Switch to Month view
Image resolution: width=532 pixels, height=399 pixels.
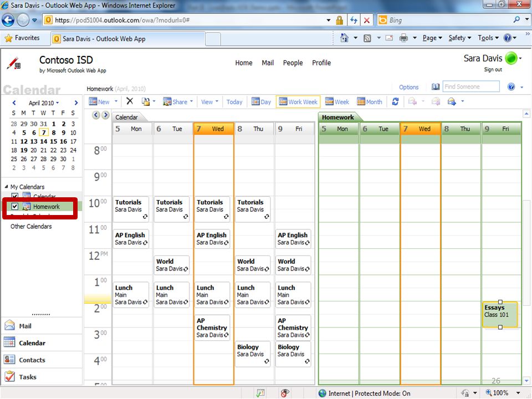(370, 101)
